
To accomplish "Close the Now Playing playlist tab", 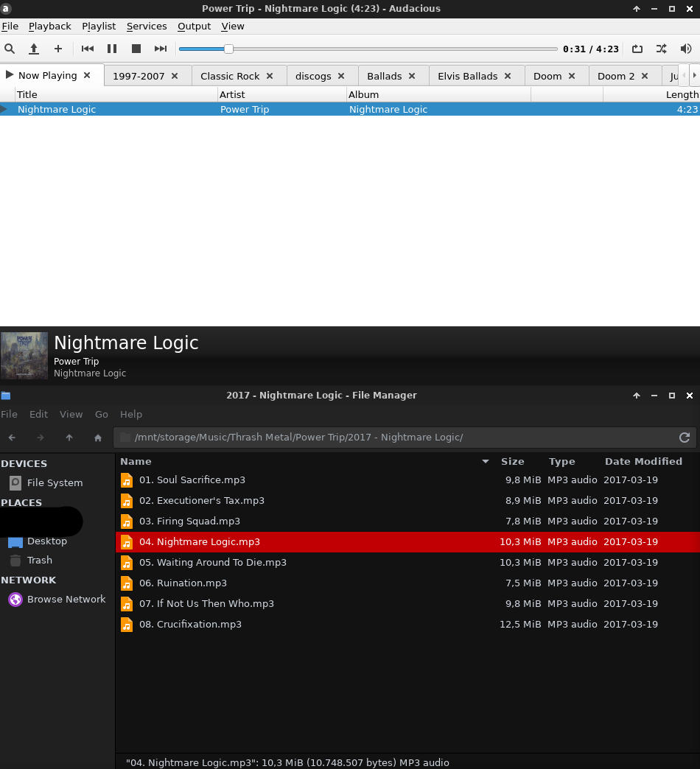I will [x=87, y=75].
